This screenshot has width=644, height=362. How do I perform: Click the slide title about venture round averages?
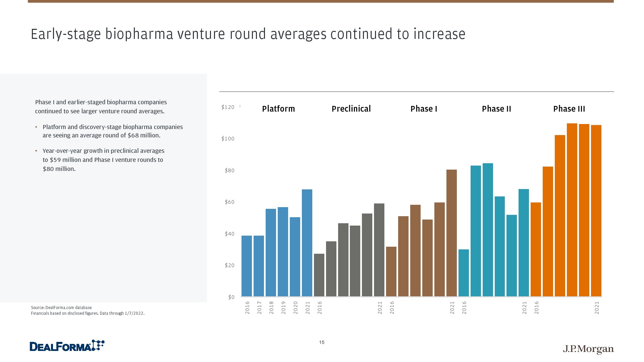pos(248,34)
